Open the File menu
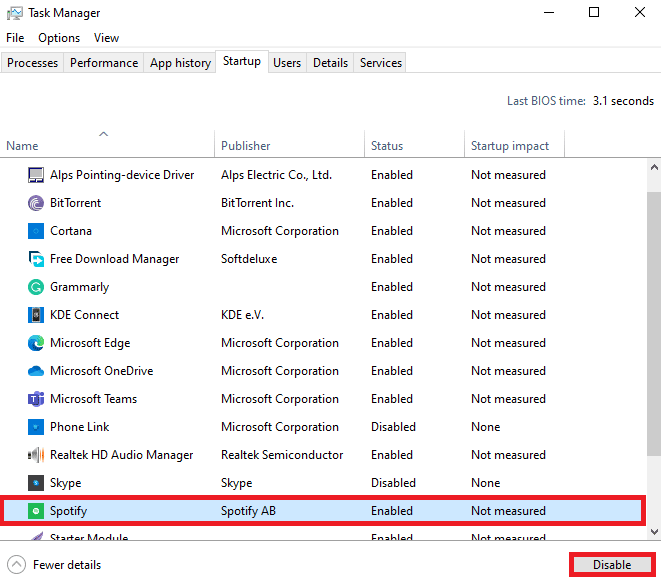Viewport: 661px width, 587px height. pos(15,38)
